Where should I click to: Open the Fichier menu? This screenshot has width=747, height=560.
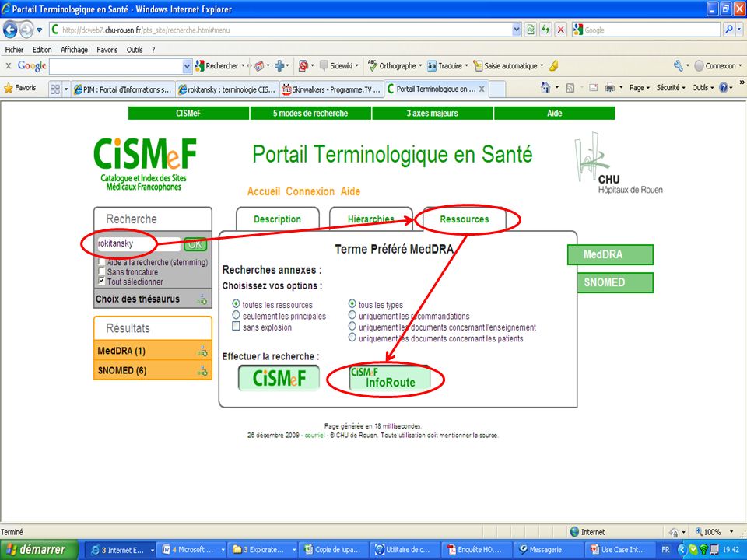pos(14,50)
